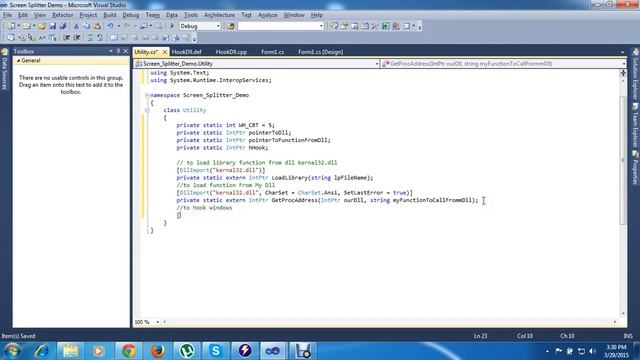The height and width of the screenshot is (360, 640).
Task: Click the Increase indent icon
Action: [x=76, y=38]
